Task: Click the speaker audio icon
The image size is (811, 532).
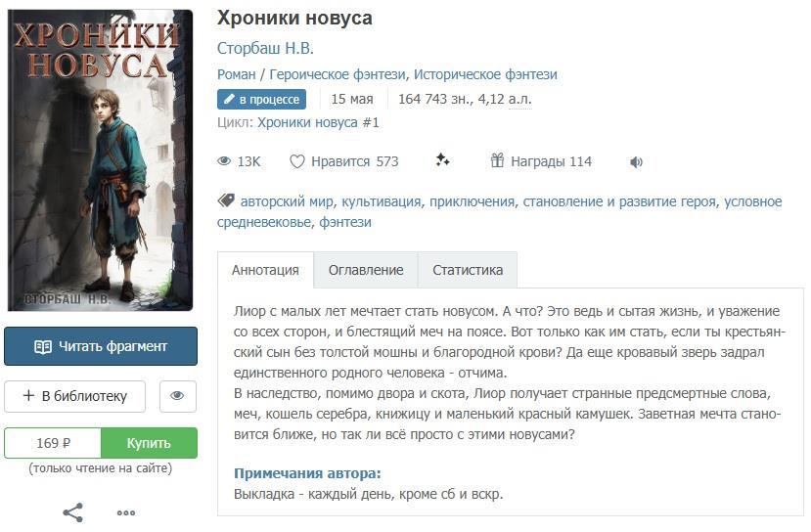Action: tap(636, 162)
